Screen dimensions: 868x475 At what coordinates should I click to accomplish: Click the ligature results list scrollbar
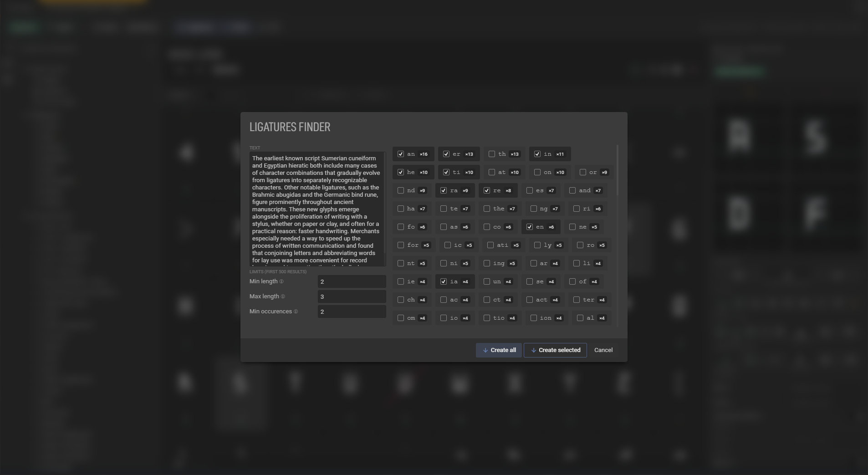coord(618,171)
